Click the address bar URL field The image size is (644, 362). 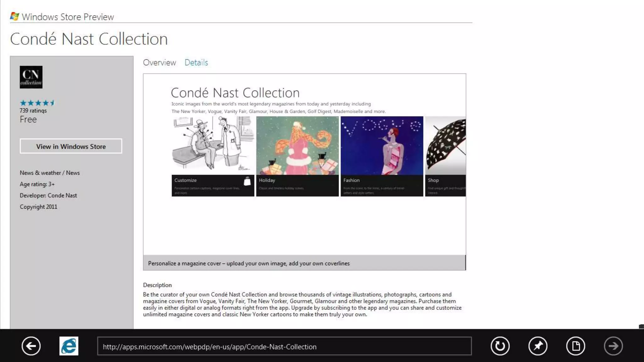284,346
